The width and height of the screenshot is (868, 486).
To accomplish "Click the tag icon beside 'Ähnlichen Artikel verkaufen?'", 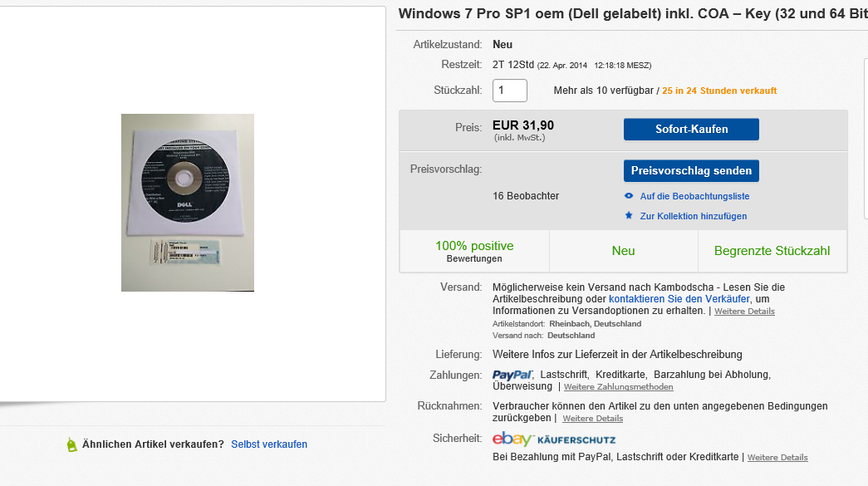I will [x=71, y=445].
